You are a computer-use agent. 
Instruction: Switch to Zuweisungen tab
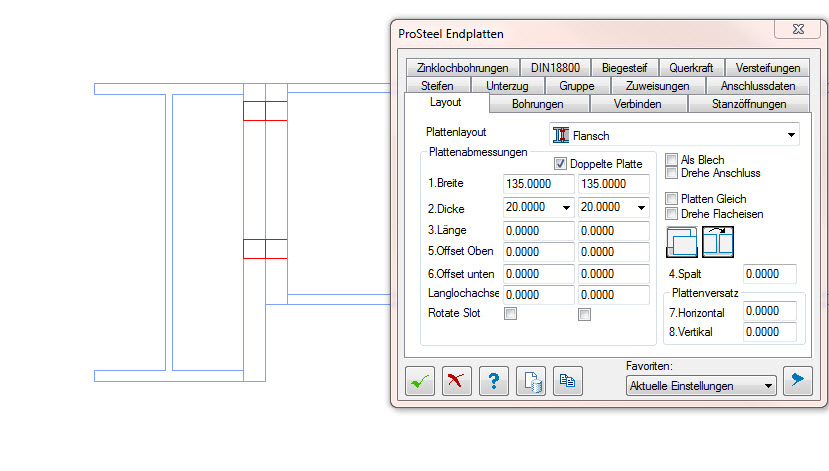point(658,86)
